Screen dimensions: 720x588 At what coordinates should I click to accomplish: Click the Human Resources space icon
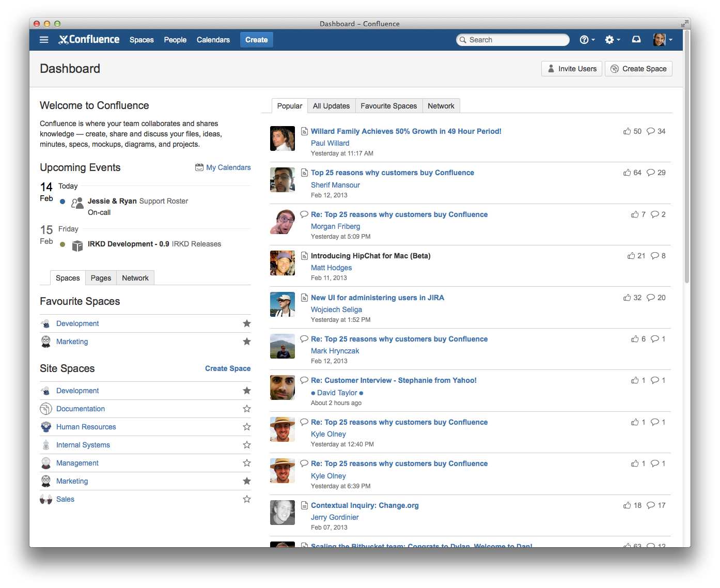point(46,427)
